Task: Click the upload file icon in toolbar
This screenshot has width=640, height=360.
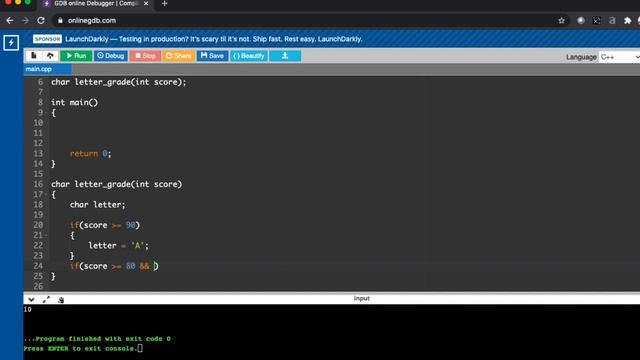Action: tap(50, 56)
